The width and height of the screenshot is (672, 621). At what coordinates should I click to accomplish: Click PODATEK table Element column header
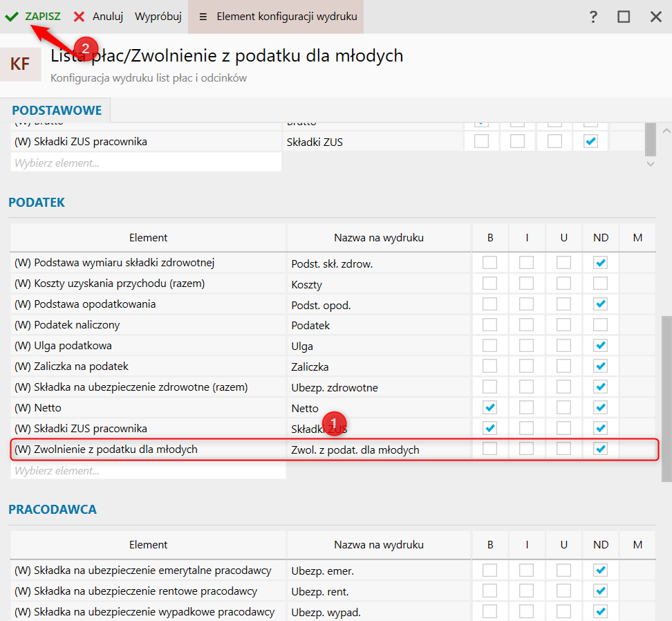click(148, 237)
